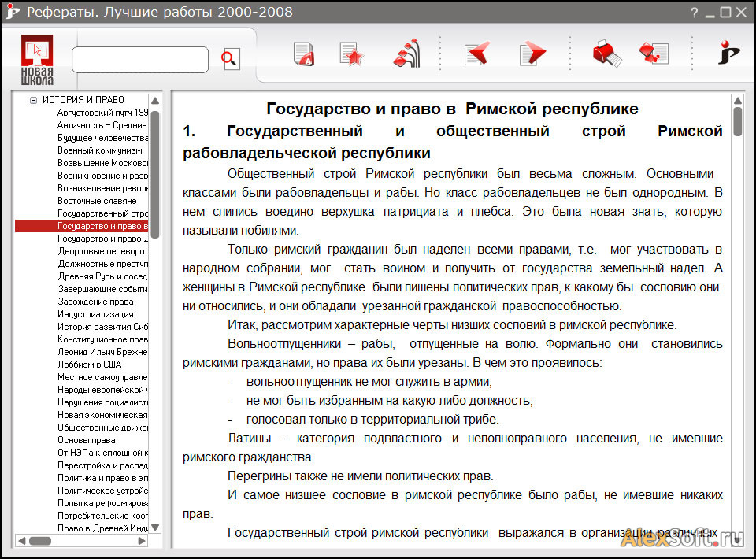Screen dimensions: 756x559
Task: Click the section heading starting with 1. Государственный
Action: [x=452, y=142]
